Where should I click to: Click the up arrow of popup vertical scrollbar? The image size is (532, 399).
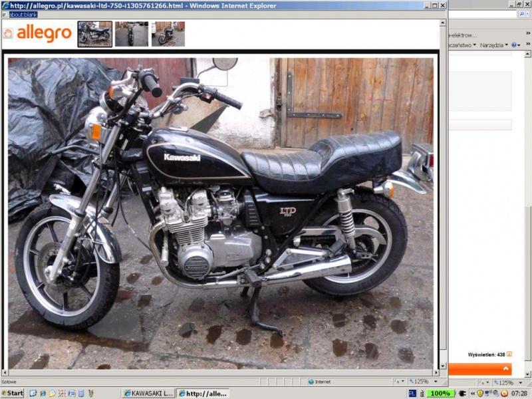pyautogui.click(x=443, y=23)
